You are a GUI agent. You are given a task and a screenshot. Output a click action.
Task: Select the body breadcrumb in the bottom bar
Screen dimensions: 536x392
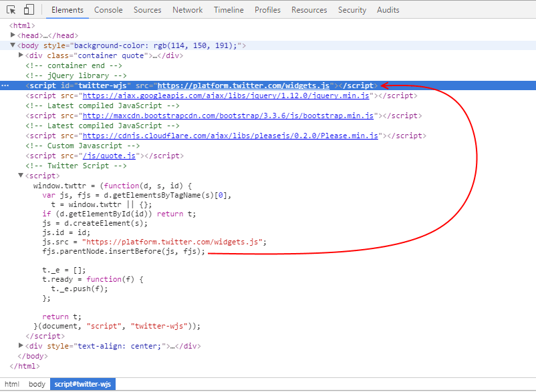37,385
